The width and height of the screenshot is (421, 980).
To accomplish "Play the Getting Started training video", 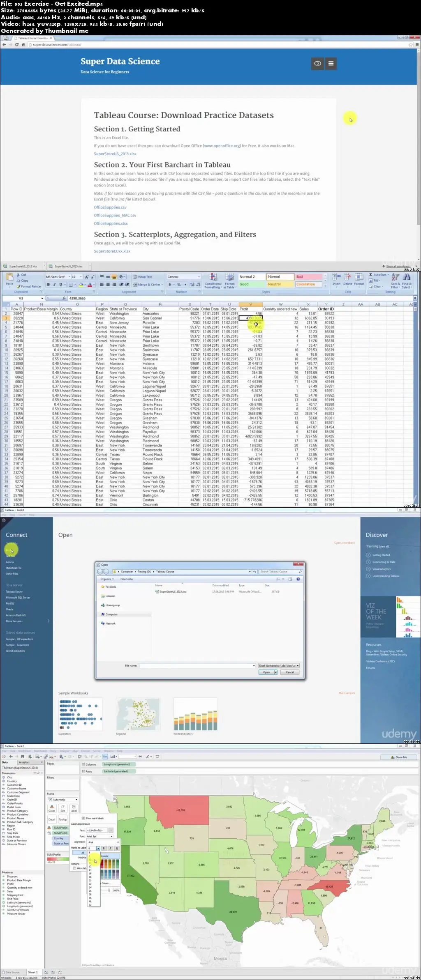I will [378, 555].
